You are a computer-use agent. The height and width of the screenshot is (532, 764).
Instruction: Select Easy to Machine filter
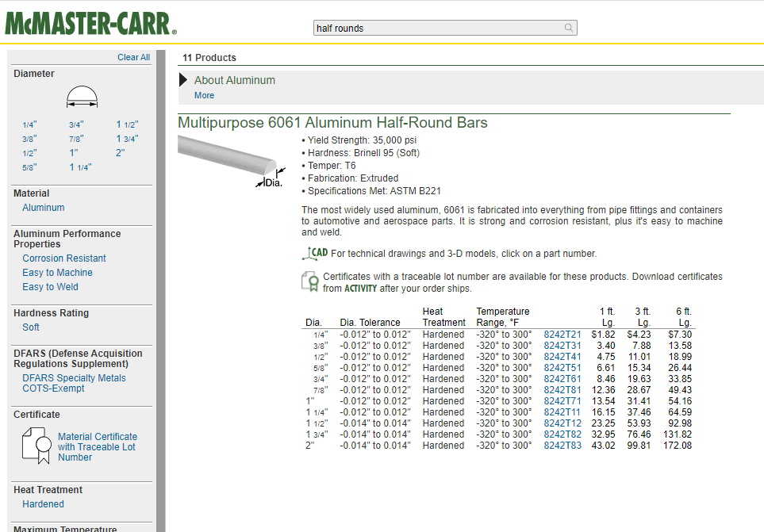click(57, 273)
